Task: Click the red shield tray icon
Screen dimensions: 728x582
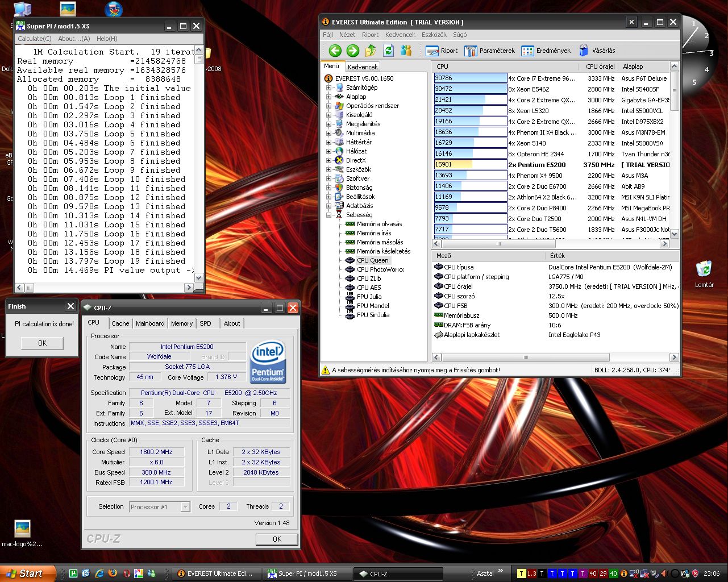Action: 695,573
